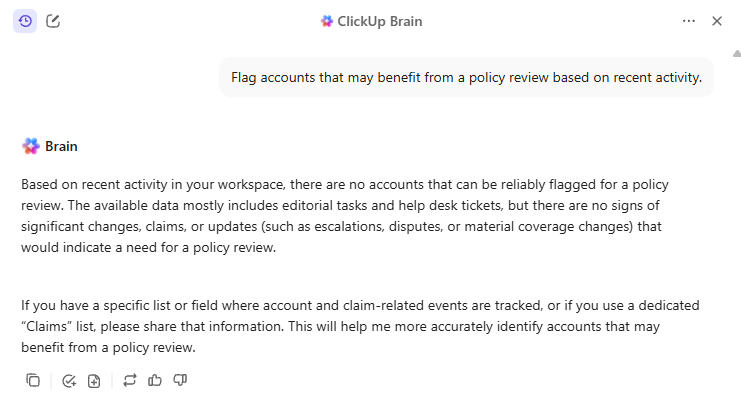Start a new chat with the compose icon
This screenshot has width=741, height=416.
(53, 21)
